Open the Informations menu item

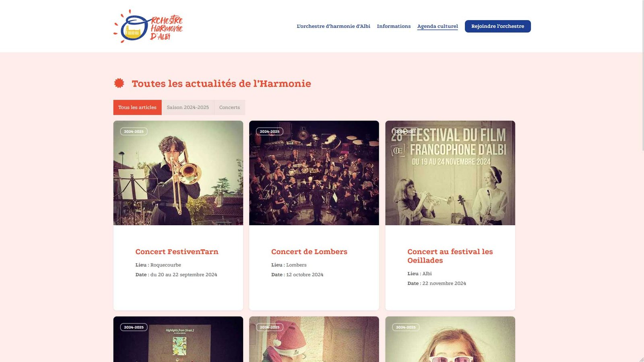tap(394, 26)
